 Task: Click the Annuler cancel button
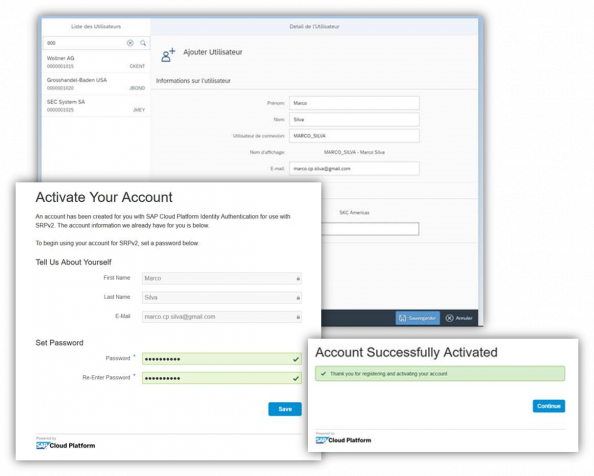click(x=459, y=318)
